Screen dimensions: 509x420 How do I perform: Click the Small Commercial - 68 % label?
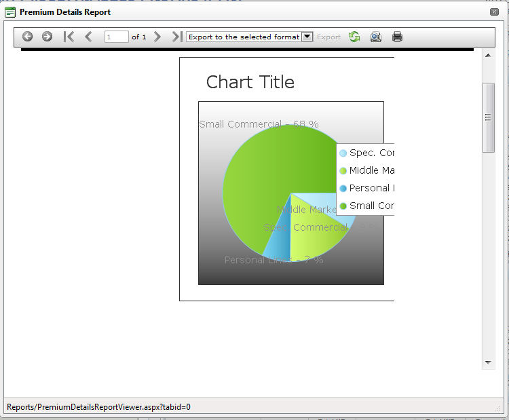259,124
